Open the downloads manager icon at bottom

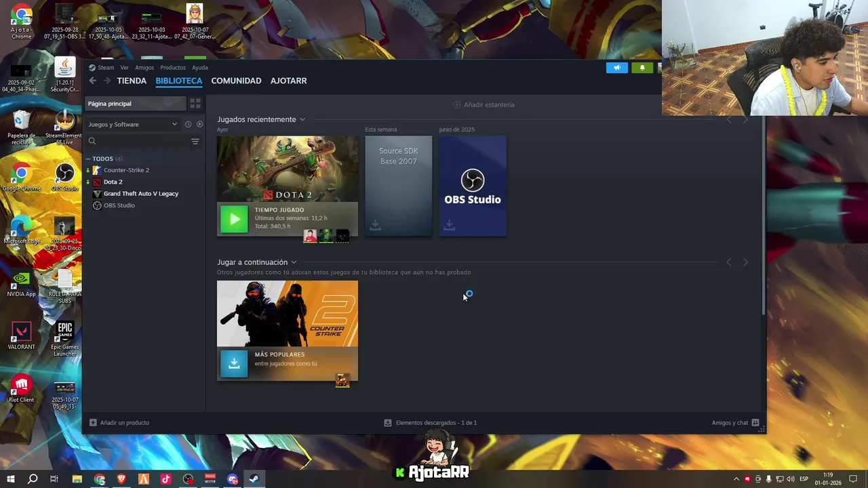[x=388, y=423]
